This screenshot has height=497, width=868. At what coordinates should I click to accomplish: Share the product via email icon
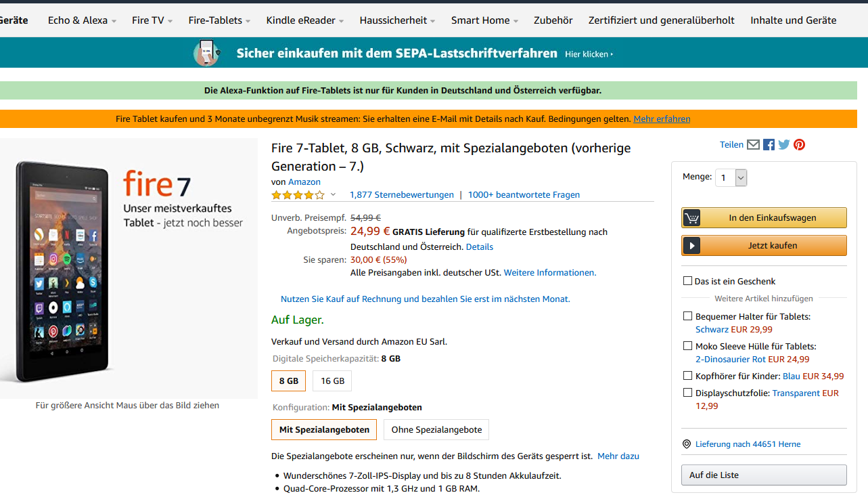pyautogui.click(x=753, y=145)
